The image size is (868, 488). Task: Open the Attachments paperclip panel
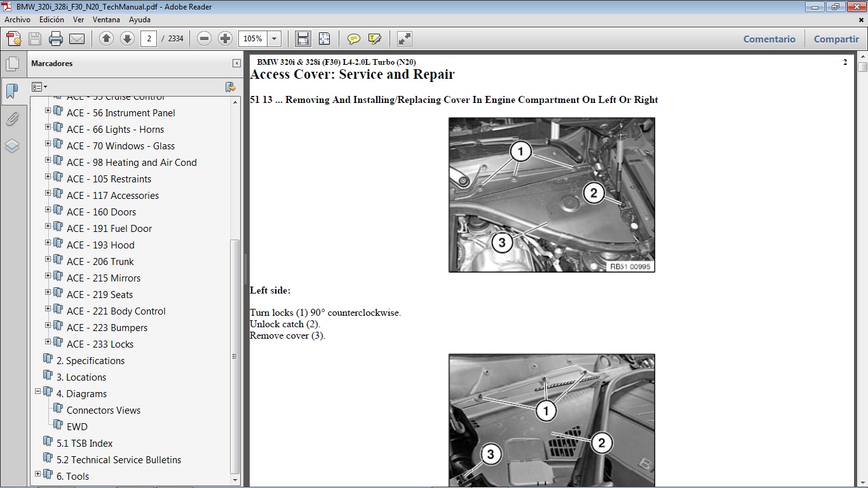pyautogui.click(x=12, y=119)
